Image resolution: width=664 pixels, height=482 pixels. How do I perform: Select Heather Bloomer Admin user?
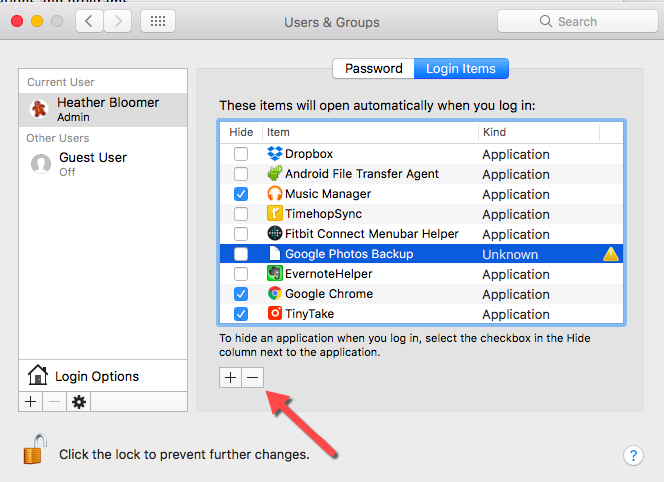[x=103, y=110]
